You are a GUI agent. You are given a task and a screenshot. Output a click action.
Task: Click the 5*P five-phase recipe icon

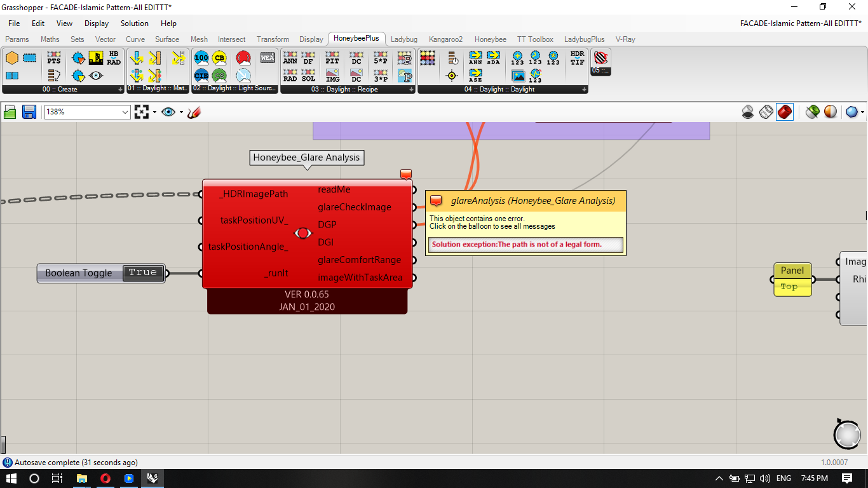(x=381, y=58)
